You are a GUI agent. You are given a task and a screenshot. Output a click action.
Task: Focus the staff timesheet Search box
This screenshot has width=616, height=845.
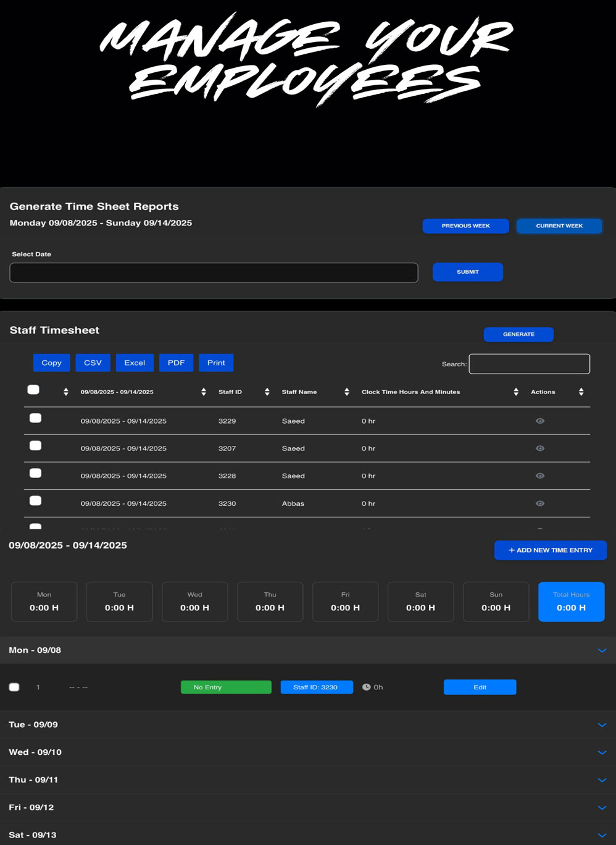[x=529, y=364]
